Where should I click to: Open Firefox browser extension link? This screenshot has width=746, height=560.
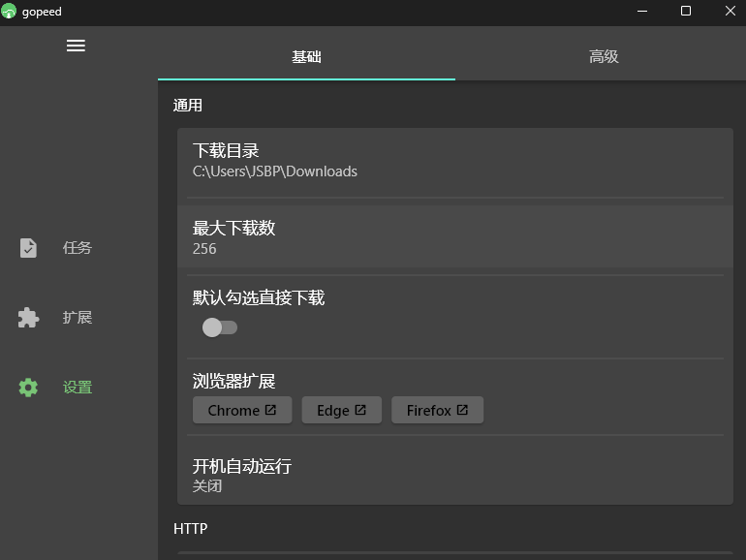437,410
